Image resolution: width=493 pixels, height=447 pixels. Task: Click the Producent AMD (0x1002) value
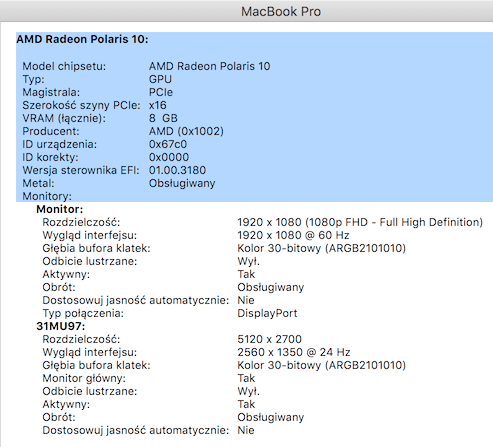coord(186,131)
